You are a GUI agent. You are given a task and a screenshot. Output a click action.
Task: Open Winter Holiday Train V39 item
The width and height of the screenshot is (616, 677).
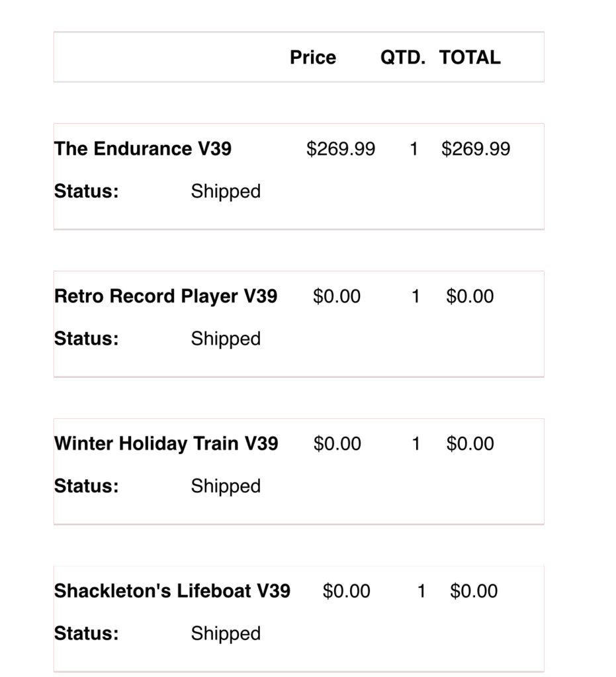point(166,444)
